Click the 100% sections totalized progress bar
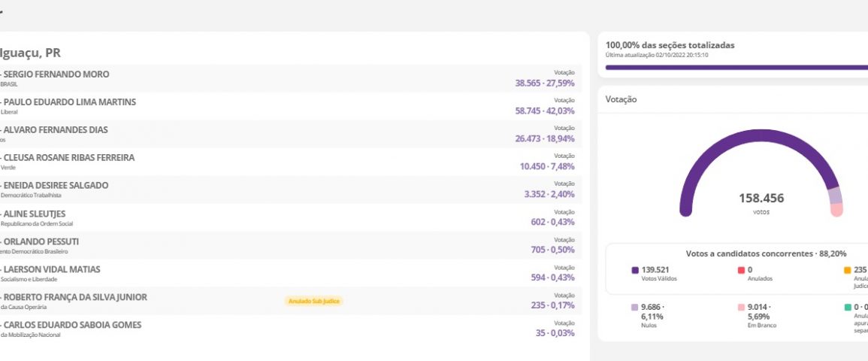 (736, 67)
